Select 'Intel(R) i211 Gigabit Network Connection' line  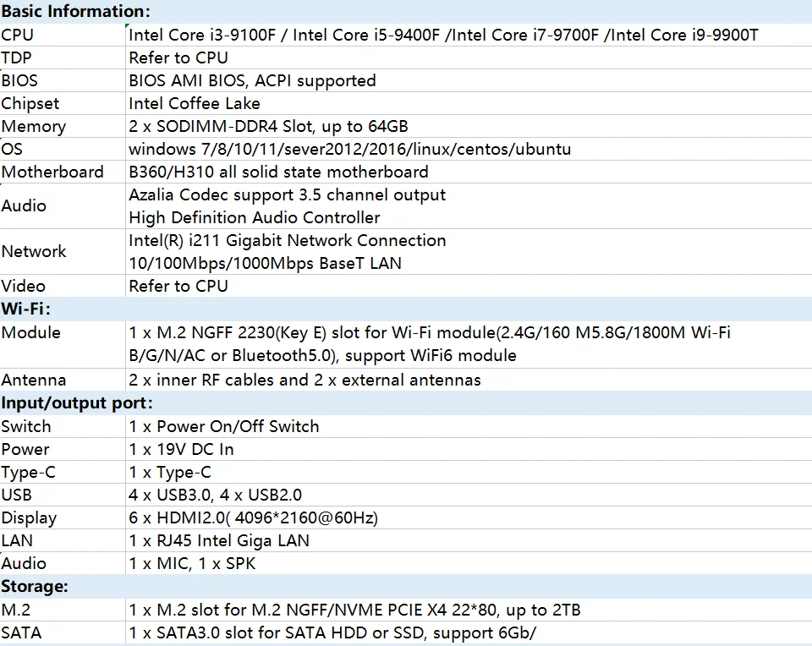pos(288,241)
